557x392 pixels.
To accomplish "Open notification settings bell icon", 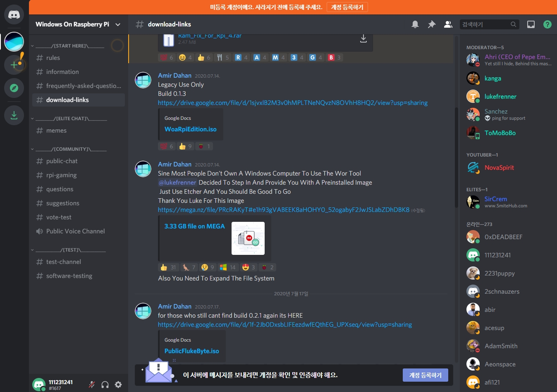I will tap(415, 24).
